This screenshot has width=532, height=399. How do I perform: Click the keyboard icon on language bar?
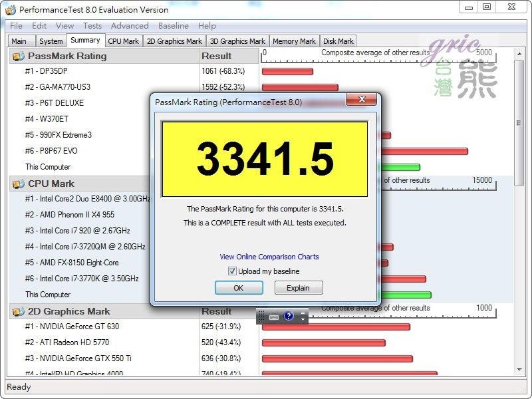coord(274,317)
